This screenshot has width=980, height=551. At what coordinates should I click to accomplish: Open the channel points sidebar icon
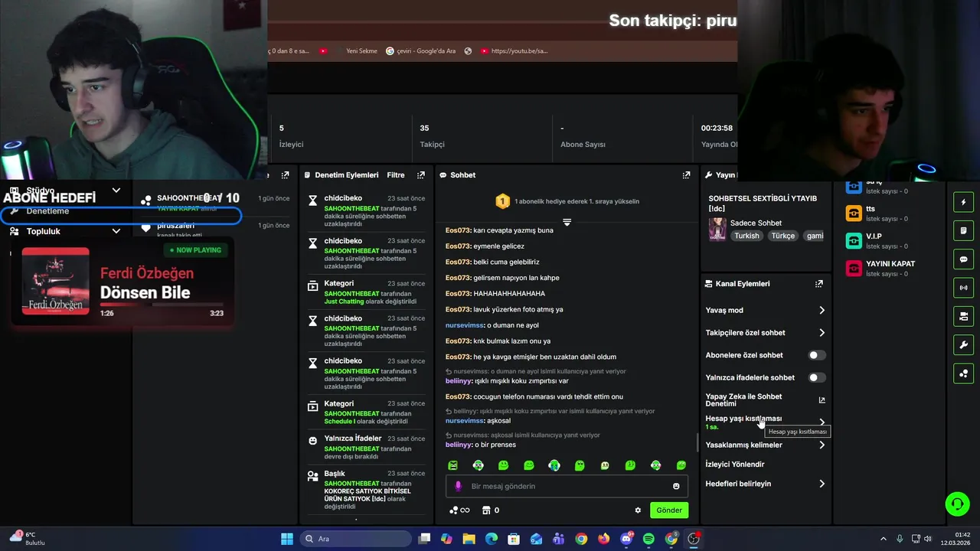click(963, 373)
